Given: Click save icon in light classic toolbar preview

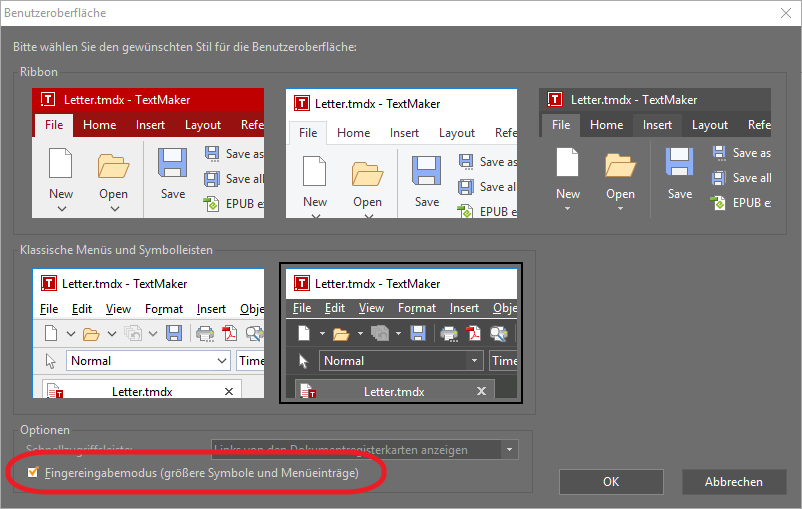Looking at the screenshot, I should coord(174,334).
